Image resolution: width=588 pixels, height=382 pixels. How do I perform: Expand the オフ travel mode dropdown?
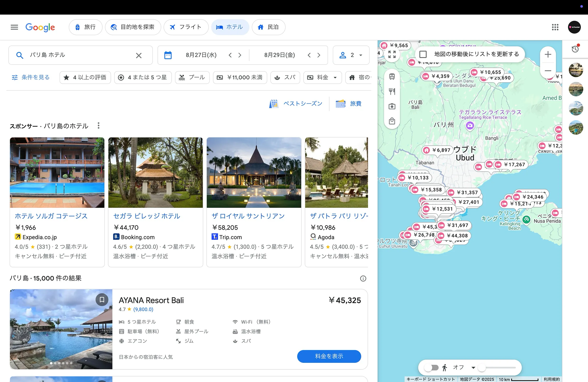pos(464,368)
